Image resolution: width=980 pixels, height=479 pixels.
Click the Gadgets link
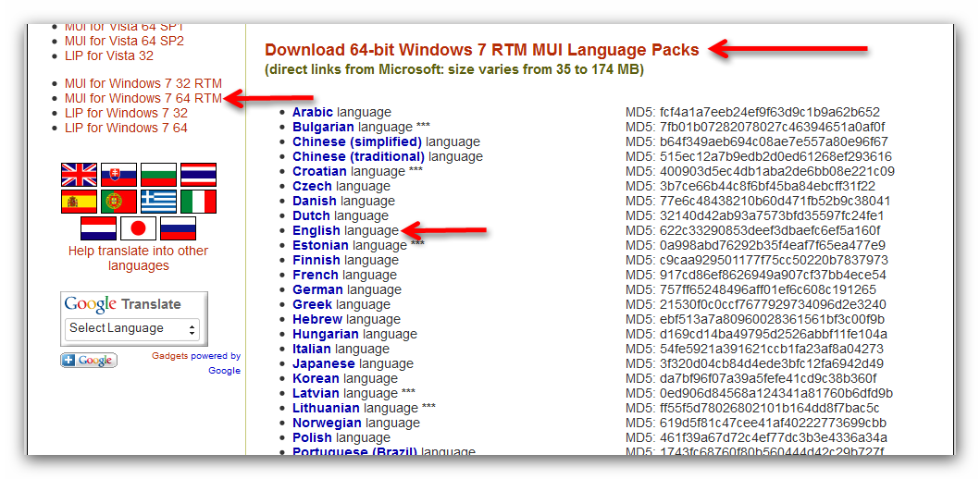click(x=169, y=356)
